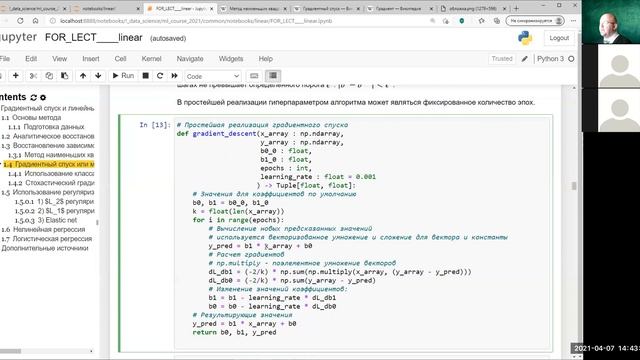Go to section 1.2 Аналитическое восстановление
Screen dimensions: 640x360
pos(48,136)
